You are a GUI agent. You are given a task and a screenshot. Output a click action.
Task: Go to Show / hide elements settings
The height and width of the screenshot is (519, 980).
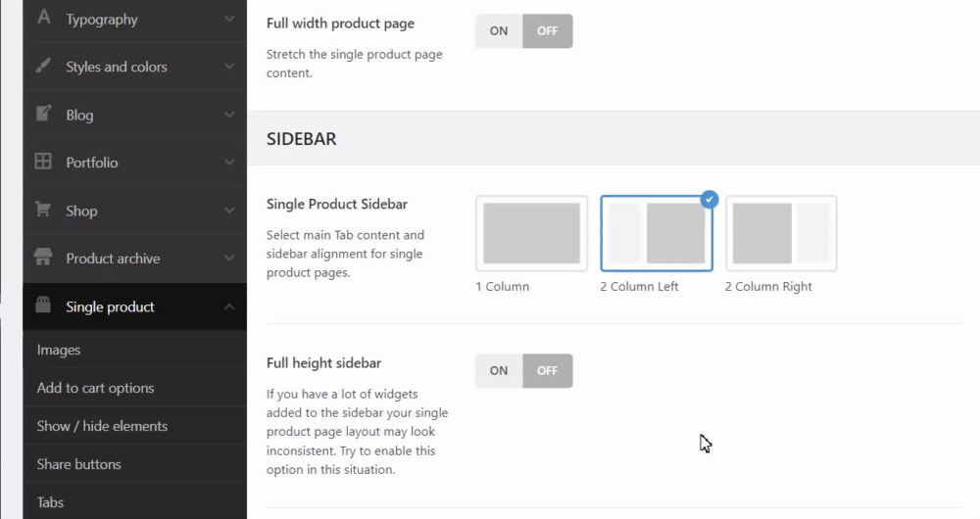click(x=102, y=426)
